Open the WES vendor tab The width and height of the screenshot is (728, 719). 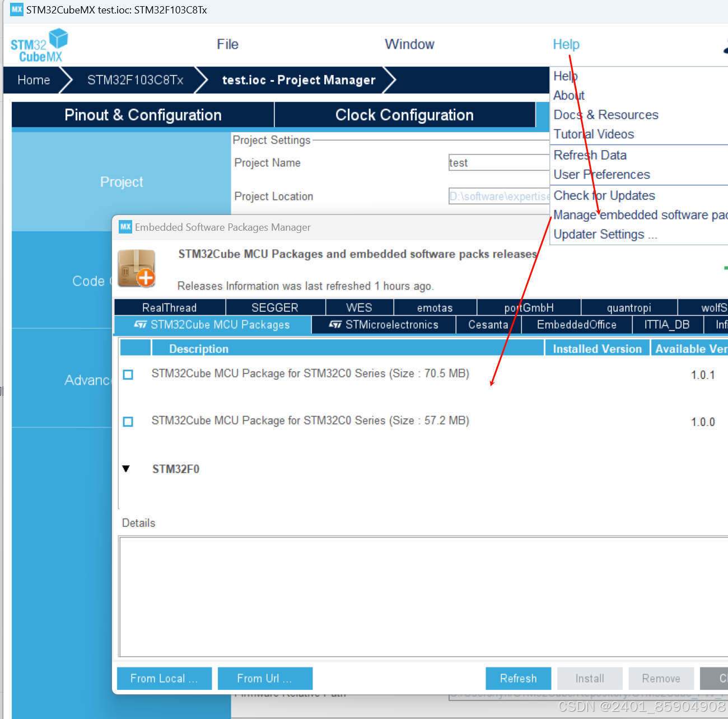[x=359, y=307]
